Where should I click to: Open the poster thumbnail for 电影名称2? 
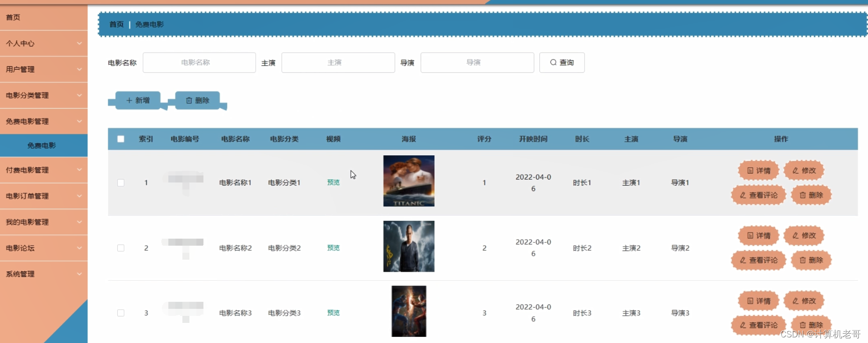[x=409, y=246]
